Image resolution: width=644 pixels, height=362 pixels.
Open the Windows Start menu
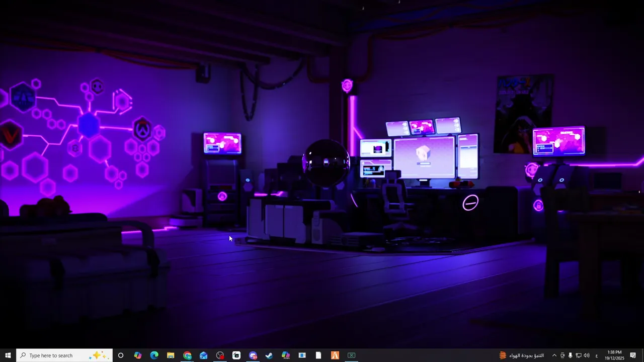click(x=8, y=355)
